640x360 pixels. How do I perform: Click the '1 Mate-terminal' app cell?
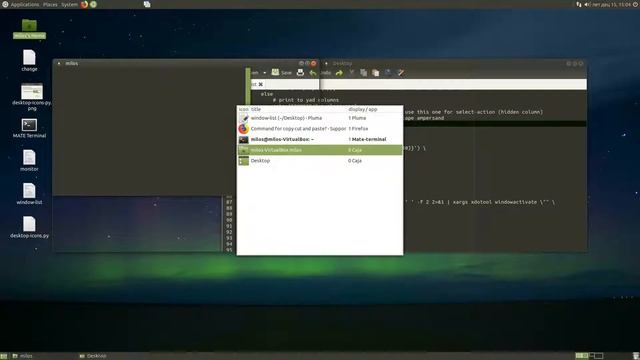tap(367, 139)
